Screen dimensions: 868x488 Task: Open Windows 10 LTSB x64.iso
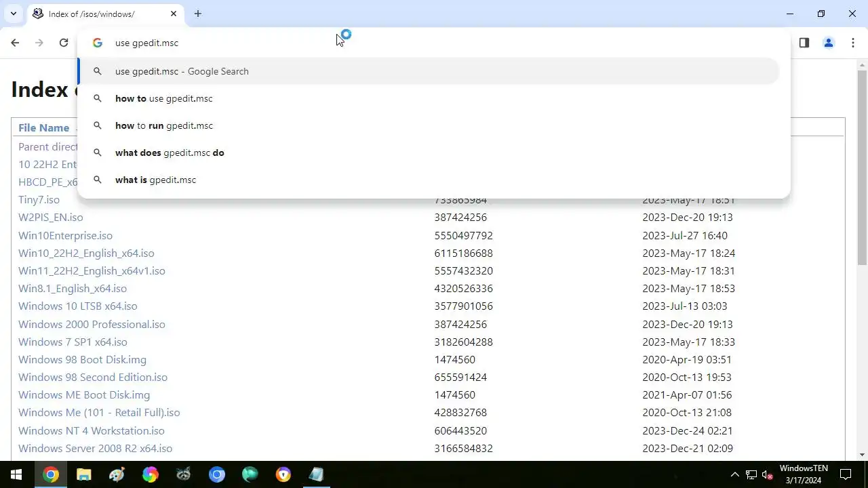click(78, 306)
